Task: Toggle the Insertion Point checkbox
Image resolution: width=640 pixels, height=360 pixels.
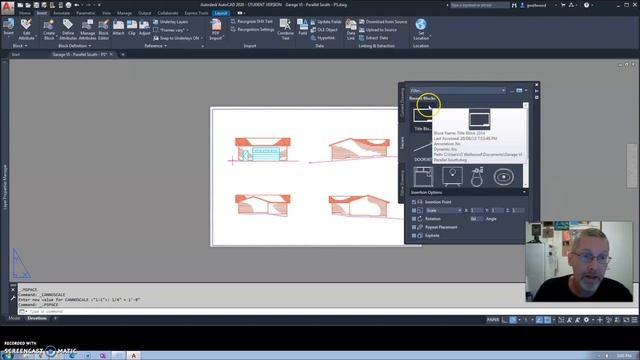Action: [x=414, y=202]
